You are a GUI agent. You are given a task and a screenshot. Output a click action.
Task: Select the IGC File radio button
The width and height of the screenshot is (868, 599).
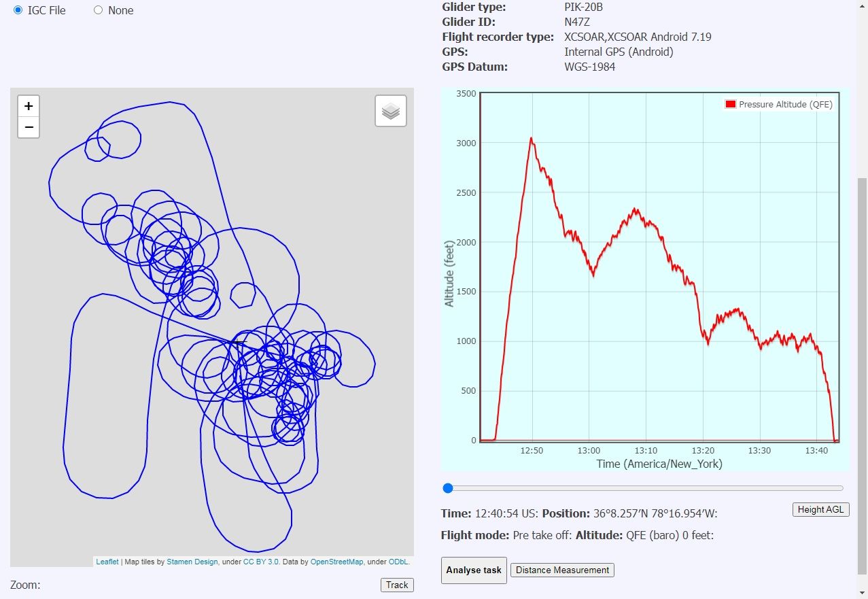pyautogui.click(x=18, y=10)
